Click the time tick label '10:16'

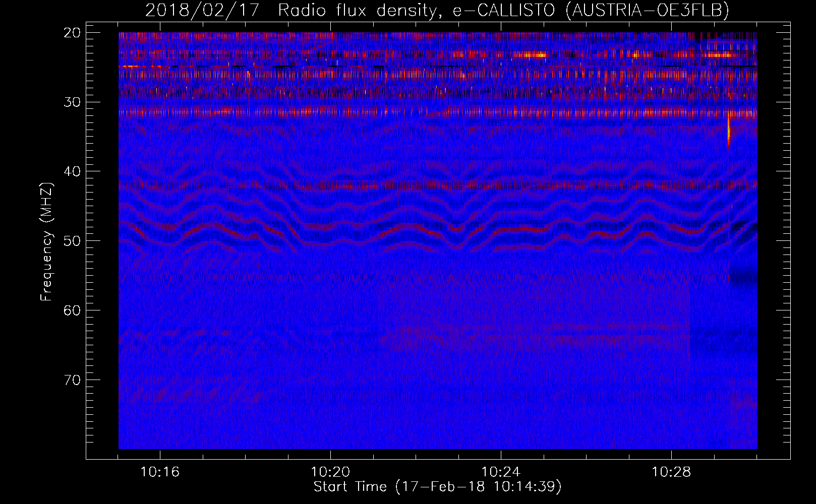click(x=160, y=472)
